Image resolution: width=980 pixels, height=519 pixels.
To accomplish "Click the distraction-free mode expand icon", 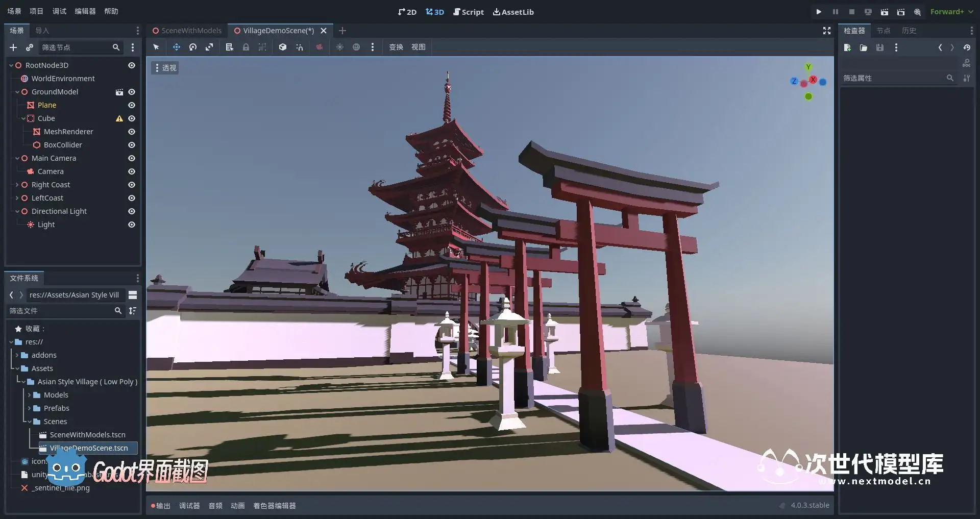I will 827,31.
